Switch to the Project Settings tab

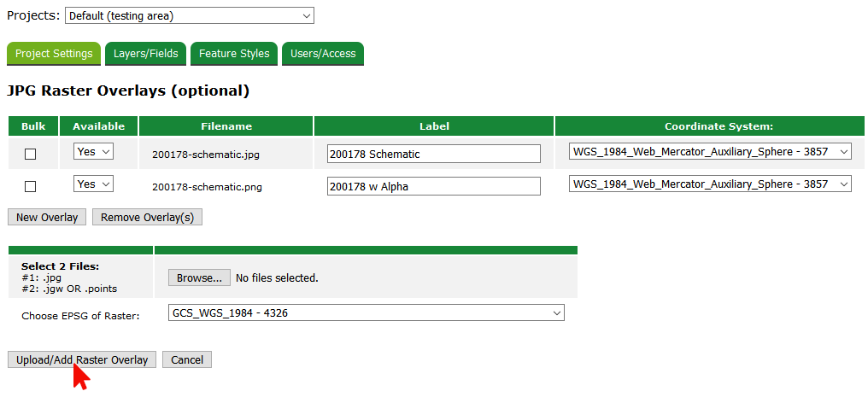[x=54, y=54]
